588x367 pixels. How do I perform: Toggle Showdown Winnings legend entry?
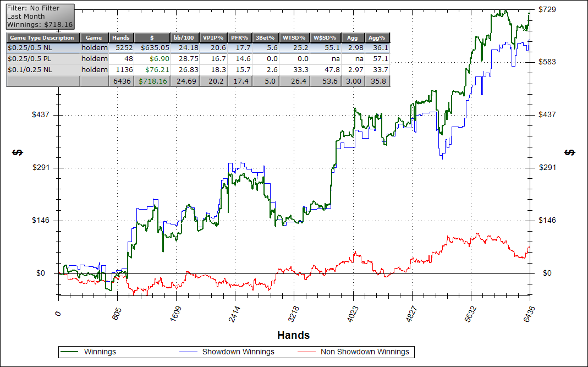click(x=238, y=352)
